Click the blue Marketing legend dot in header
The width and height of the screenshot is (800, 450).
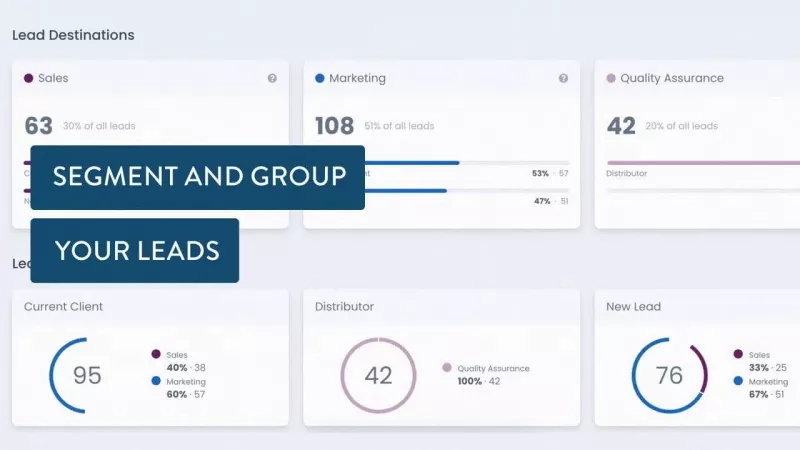point(320,78)
